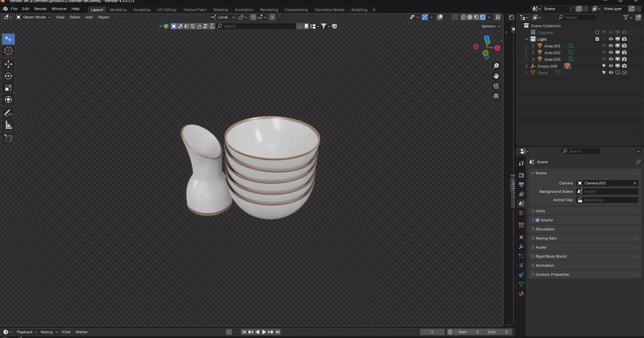Open the Modifiers wrench tab
644x338 pixels.
(x=521, y=247)
